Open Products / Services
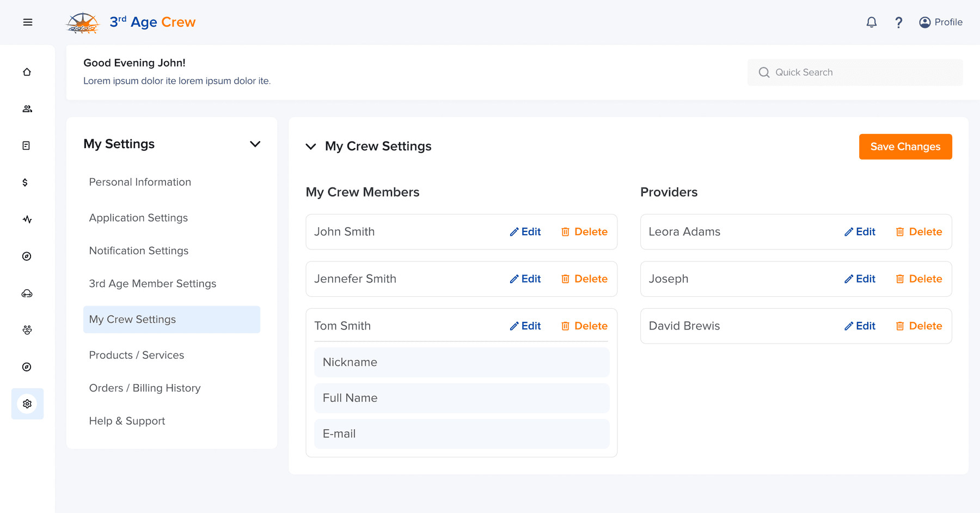The height and width of the screenshot is (513, 980). 137,355
